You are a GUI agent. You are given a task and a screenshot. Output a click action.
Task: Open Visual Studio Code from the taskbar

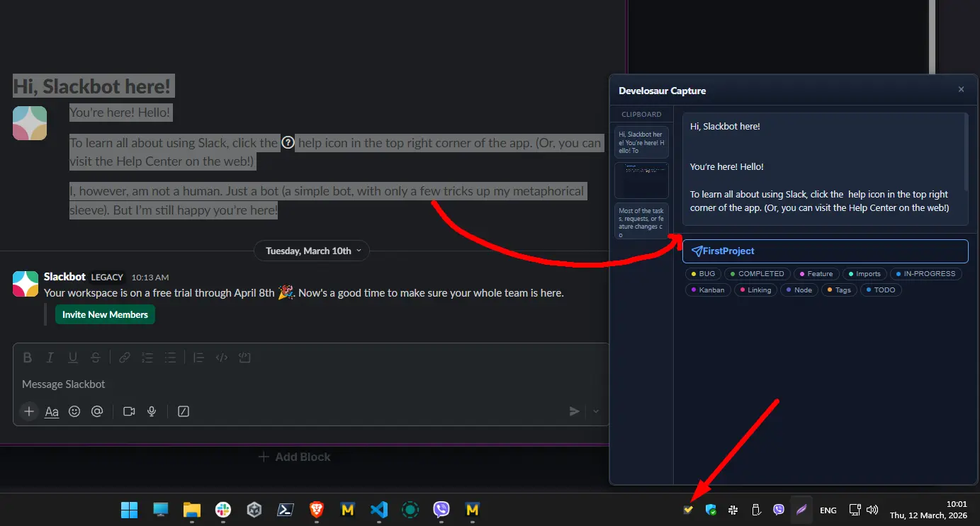tap(379, 510)
